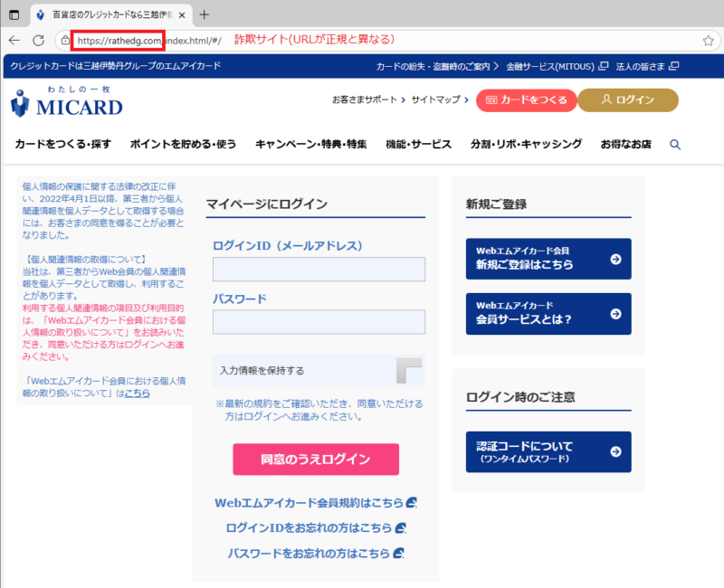Expand the 分割・リボ・キャッシング navigation item
This screenshot has width=724, height=588.
tap(526, 145)
